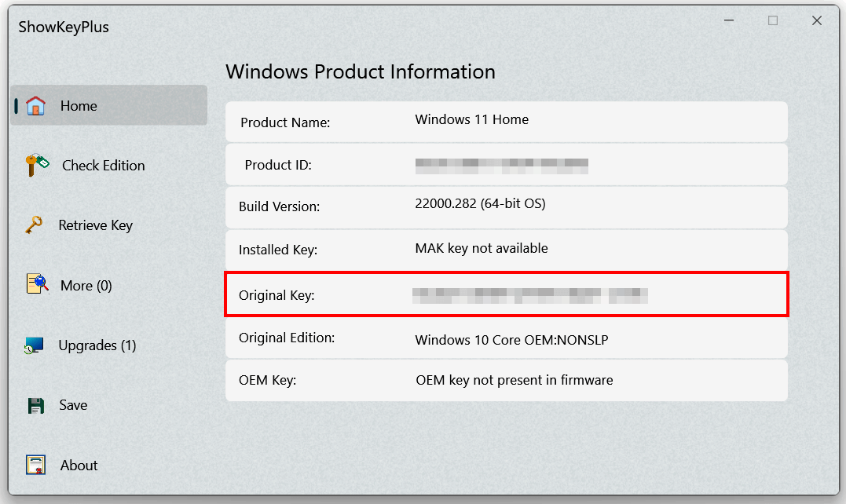Open the Upgrades (1) entry
846x504 pixels.
tap(96, 345)
